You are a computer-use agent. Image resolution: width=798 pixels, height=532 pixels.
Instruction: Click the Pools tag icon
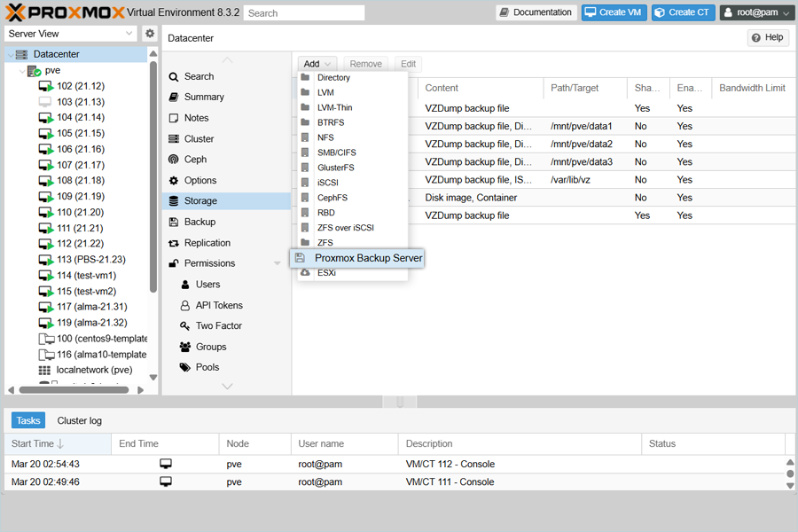point(185,367)
